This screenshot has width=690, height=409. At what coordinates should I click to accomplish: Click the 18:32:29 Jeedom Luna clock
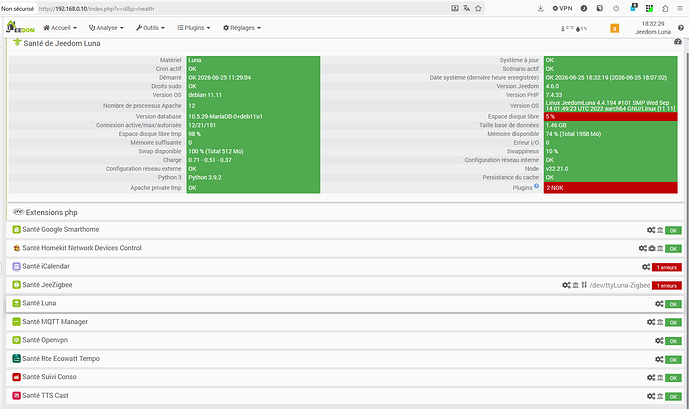(x=653, y=28)
